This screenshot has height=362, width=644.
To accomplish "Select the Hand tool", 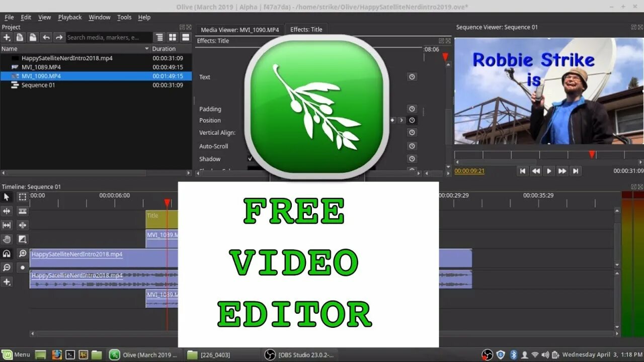I will pyautogui.click(x=7, y=239).
